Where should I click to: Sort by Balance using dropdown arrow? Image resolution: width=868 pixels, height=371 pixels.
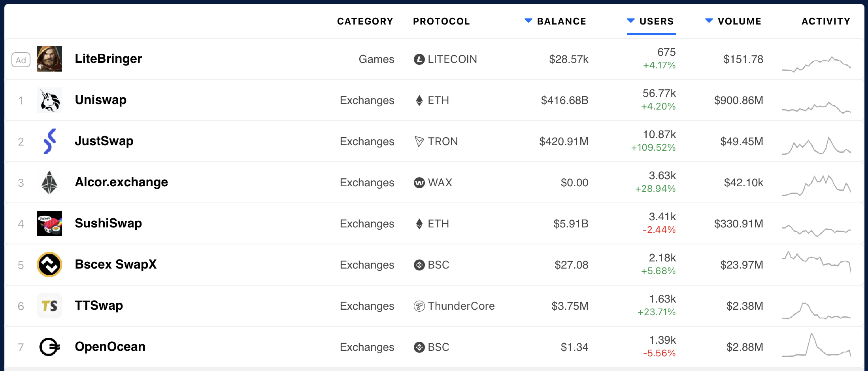[x=528, y=21]
